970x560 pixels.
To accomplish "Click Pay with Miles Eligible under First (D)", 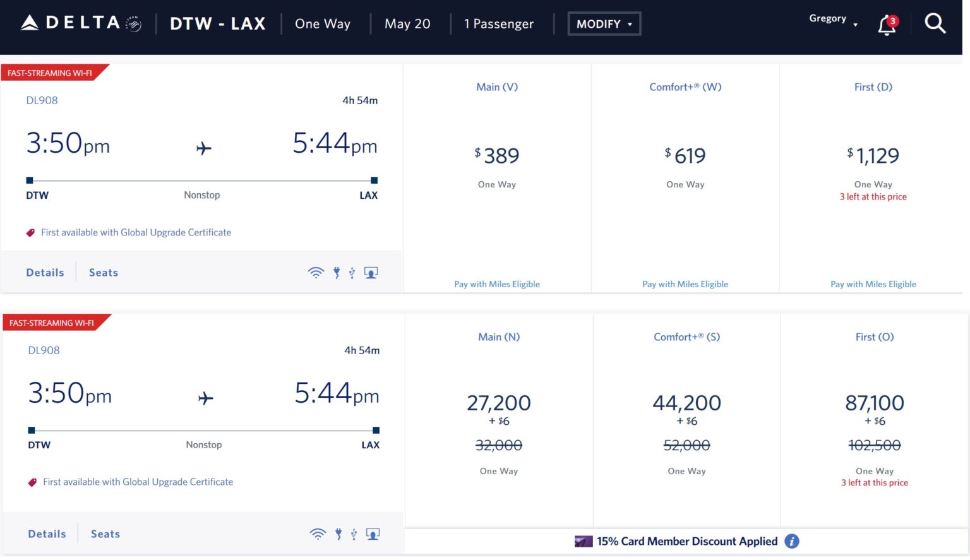I will click(x=873, y=283).
